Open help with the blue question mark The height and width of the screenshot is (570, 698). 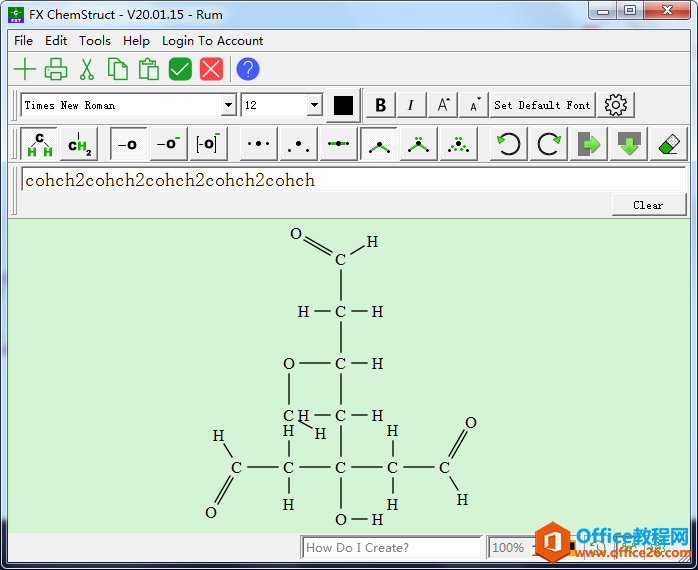(248, 69)
